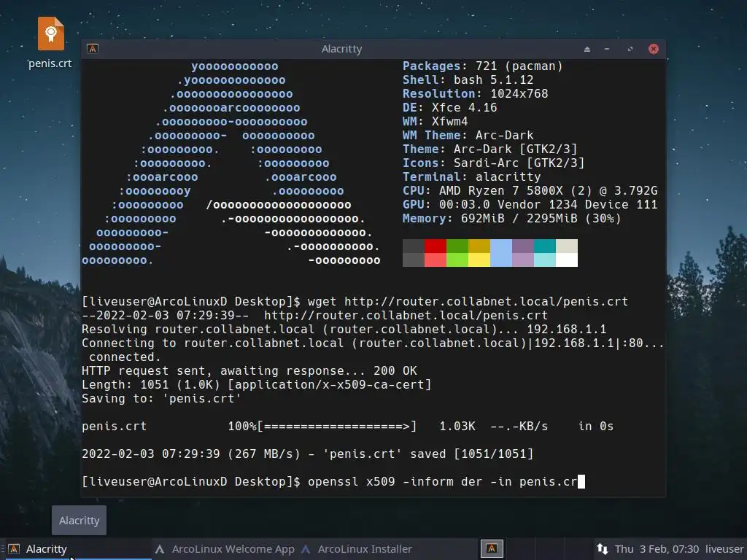Click 'HTTP request sent, awaiting response... 200 OK'
Viewport: 747px width, 560px height.
(x=249, y=371)
